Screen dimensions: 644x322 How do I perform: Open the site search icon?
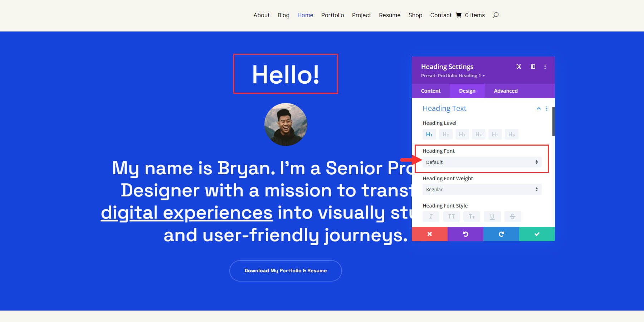[x=496, y=15]
